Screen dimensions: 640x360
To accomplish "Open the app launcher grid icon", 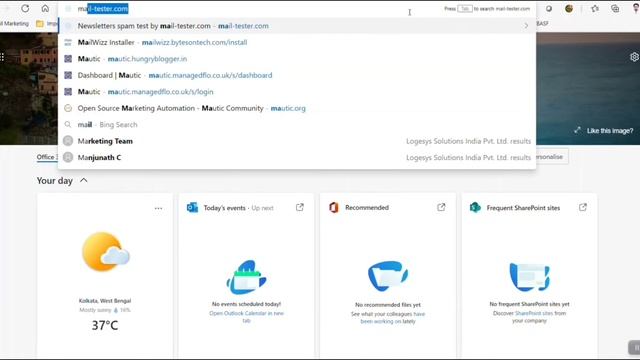I will (x=2, y=57).
